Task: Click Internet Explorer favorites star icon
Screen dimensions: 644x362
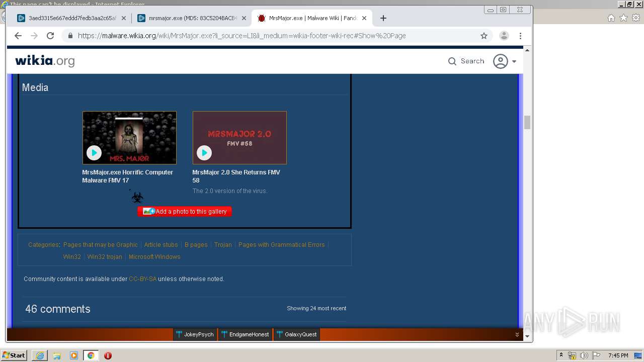Action: point(624,18)
